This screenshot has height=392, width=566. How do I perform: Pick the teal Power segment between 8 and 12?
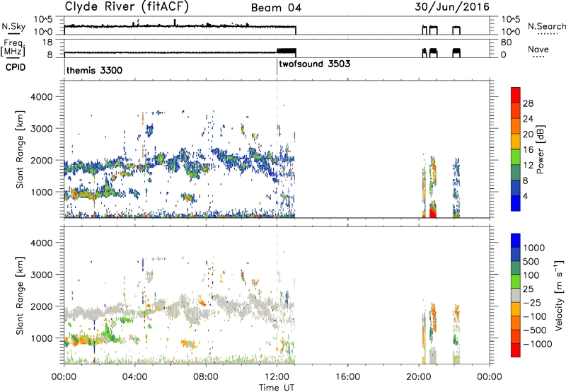516,172
